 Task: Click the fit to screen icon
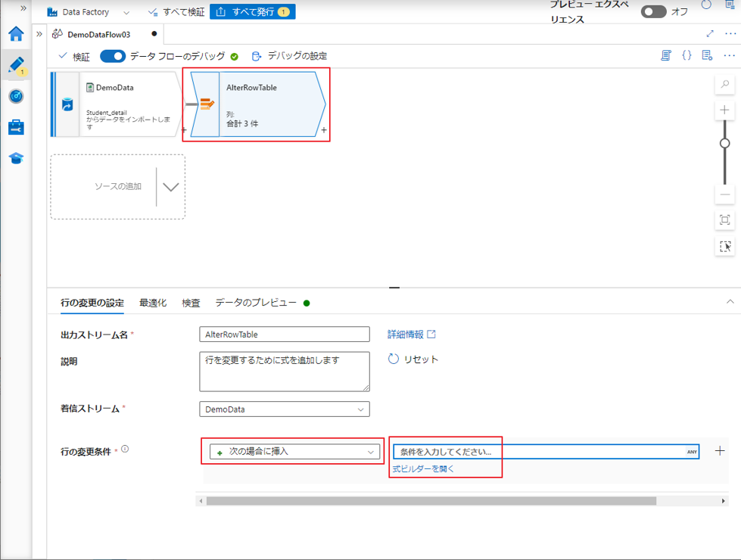(724, 219)
